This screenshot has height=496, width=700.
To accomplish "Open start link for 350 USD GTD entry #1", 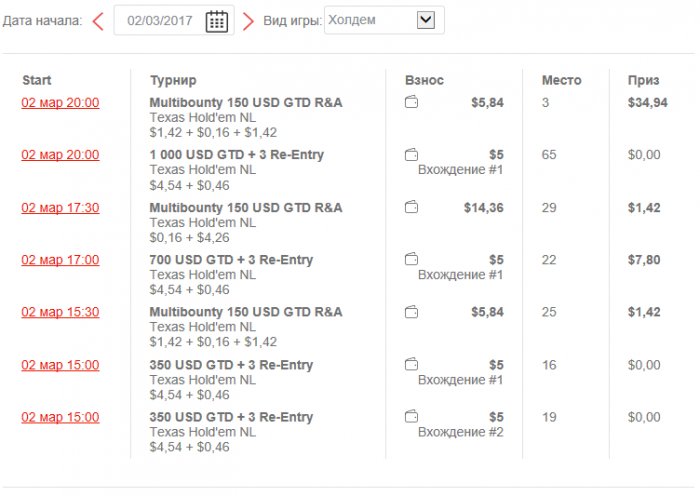I will 60,365.
